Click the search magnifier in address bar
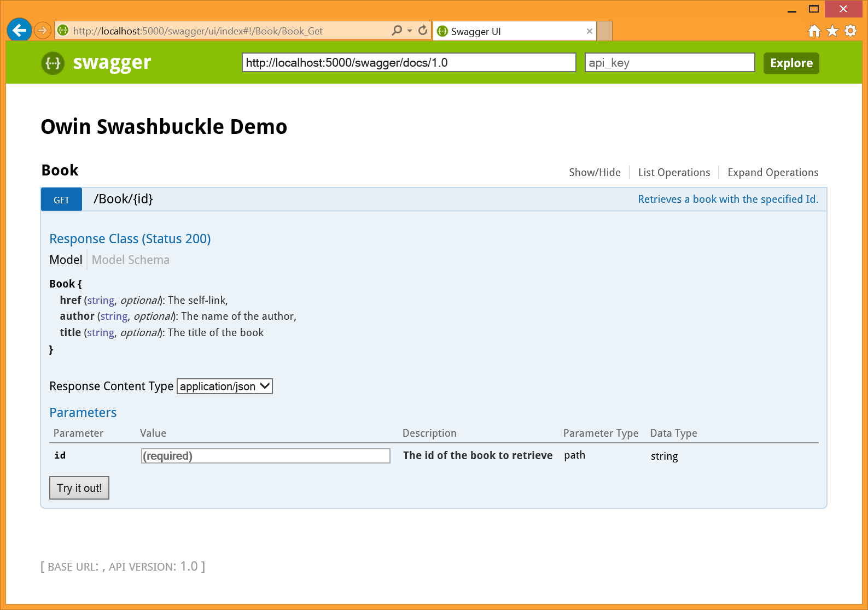Screen dimensions: 868x610 tap(397, 31)
